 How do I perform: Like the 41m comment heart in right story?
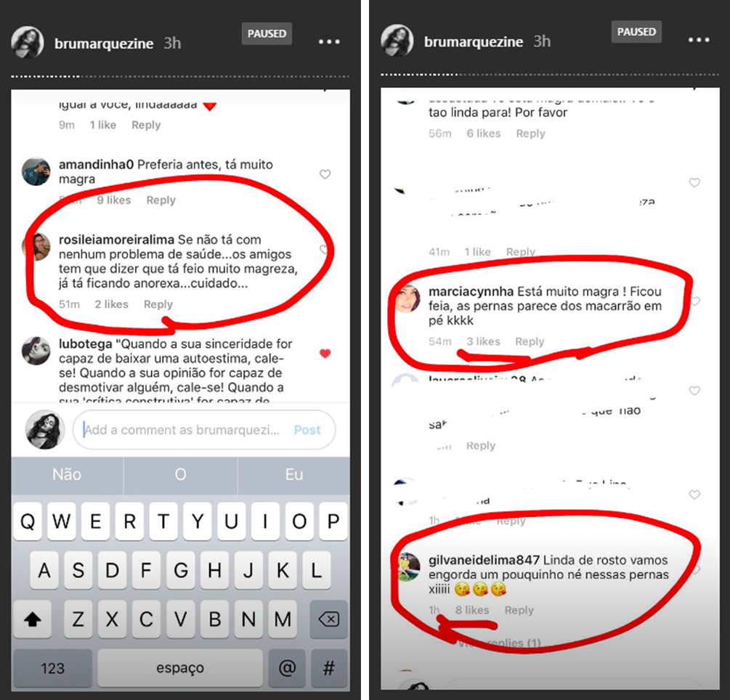(694, 183)
